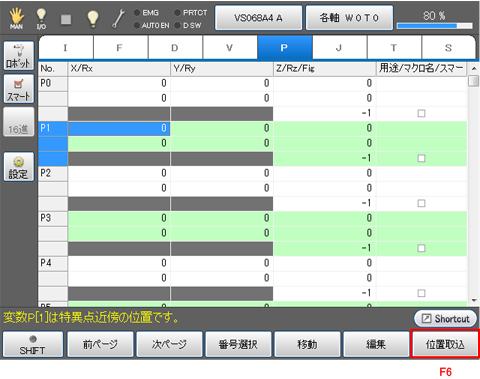Select the P0 row header
This screenshot has height=379, width=480.
click(53, 83)
